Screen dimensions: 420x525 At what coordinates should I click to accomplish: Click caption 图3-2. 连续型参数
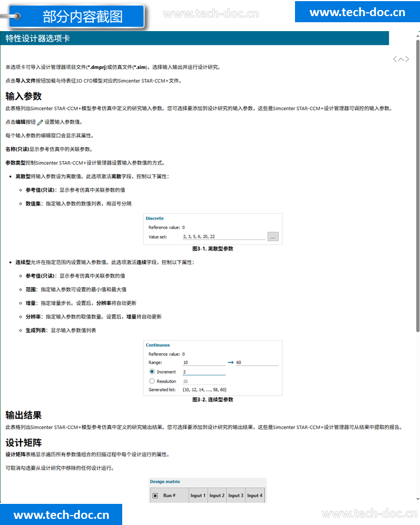(213, 400)
